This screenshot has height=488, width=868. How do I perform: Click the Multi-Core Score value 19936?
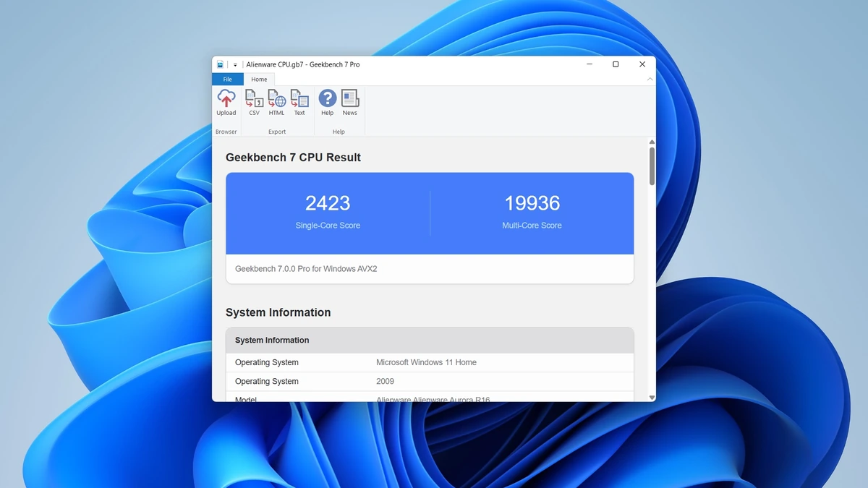pos(532,203)
